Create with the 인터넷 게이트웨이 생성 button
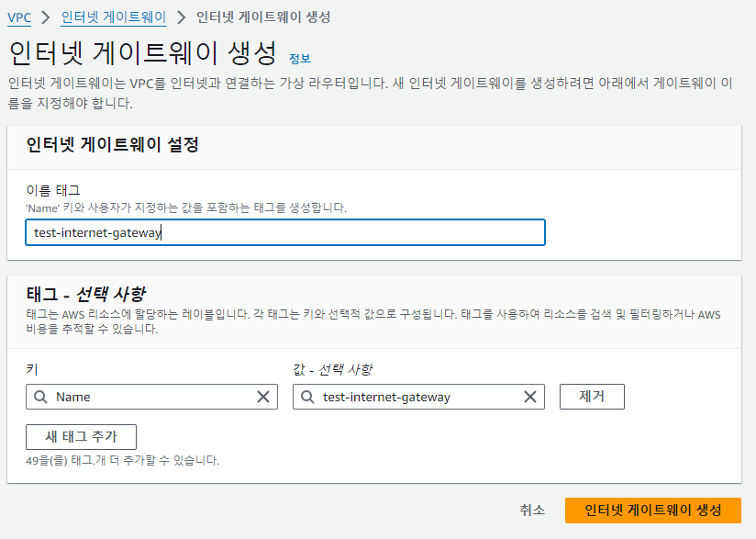The height and width of the screenshot is (539, 756). pyautogui.click(x=653, y=510)
